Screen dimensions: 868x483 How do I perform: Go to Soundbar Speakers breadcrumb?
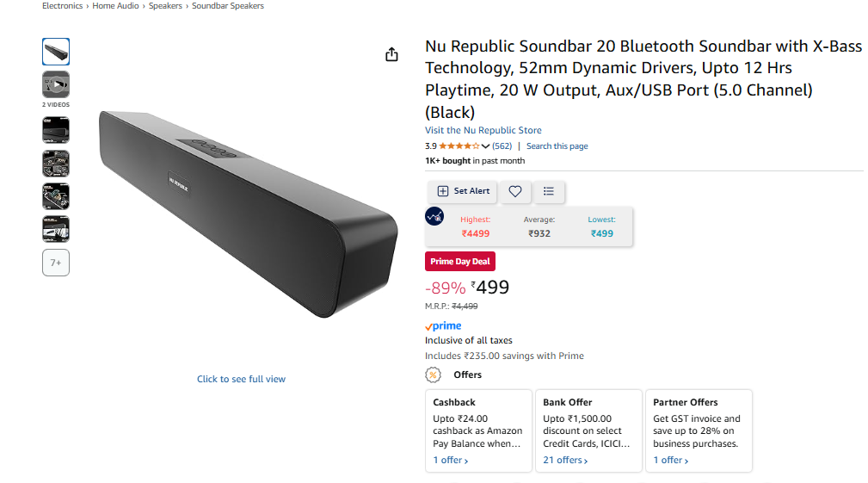pyautogui.click(x=227, y=6)
